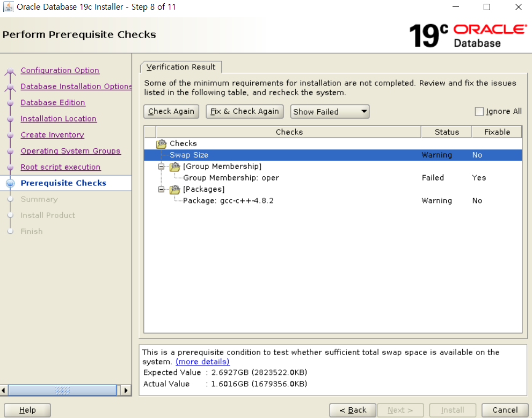Select the Swap Size check row
This screenshot has height=418, width=532.
(333, 155)
